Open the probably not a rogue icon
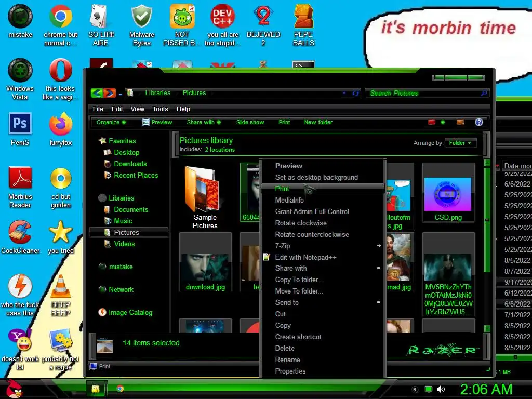The width and height of the screenshot is (532, 399). tap(60, 349)
